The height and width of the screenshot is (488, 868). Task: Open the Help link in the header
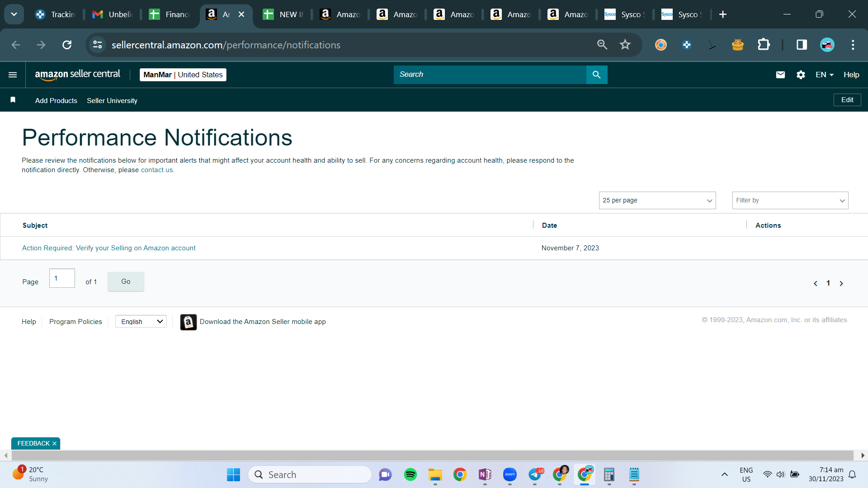pyautogui.click(x=851, y=75)
